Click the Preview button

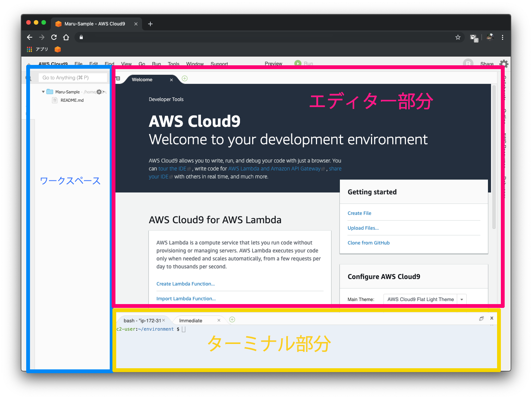click(273, 63)
